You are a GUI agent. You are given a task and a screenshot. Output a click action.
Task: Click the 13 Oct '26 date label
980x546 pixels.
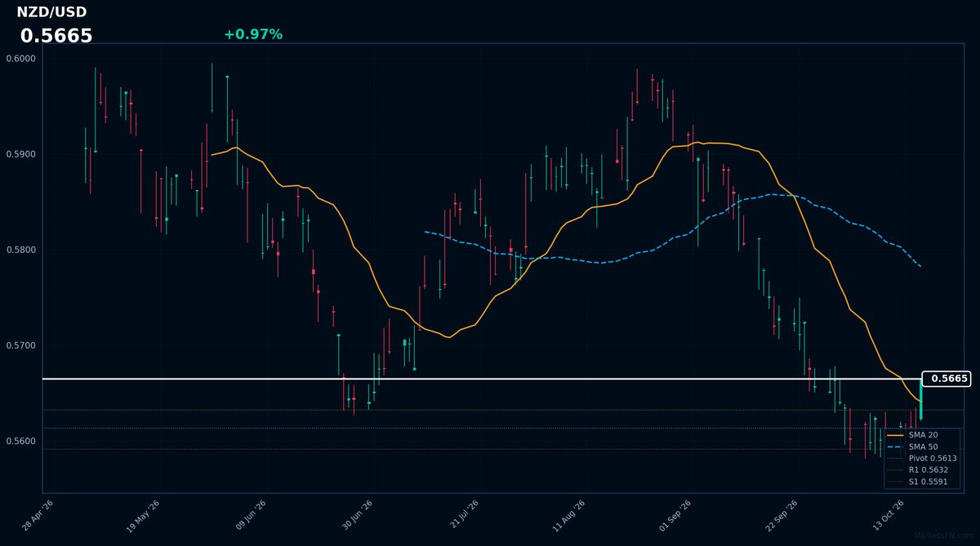[x=888, y=516]
